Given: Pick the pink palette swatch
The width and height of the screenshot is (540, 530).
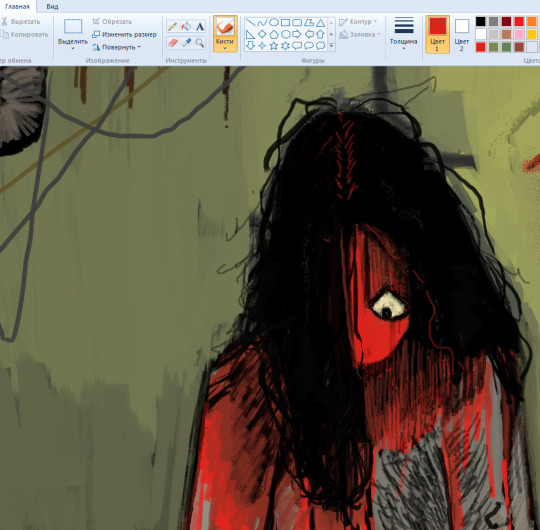Looking at the screenshot, I should (x=519, y=34).
